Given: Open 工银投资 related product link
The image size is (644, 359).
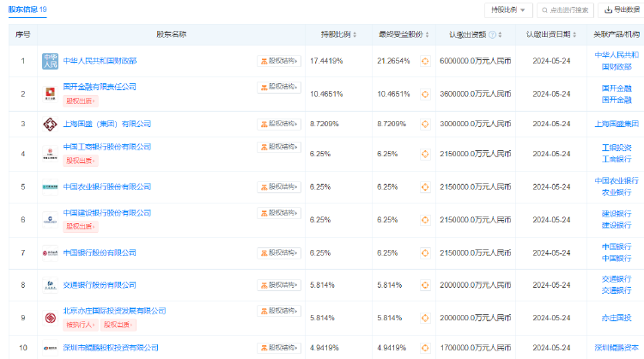Looking at the screenshot, I should pos(617,148).
